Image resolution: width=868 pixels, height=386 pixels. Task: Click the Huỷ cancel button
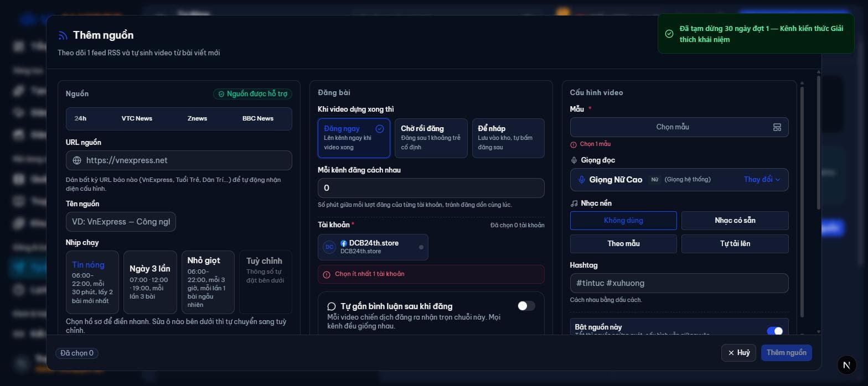click(x=738, y=353)
